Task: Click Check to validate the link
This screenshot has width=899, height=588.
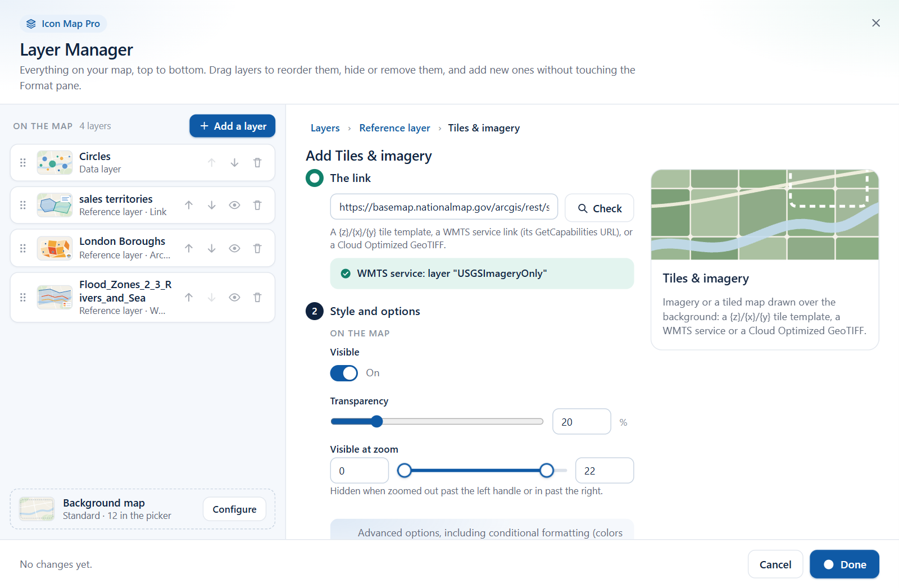Action: pyautogui.click(x=600, y=208)
